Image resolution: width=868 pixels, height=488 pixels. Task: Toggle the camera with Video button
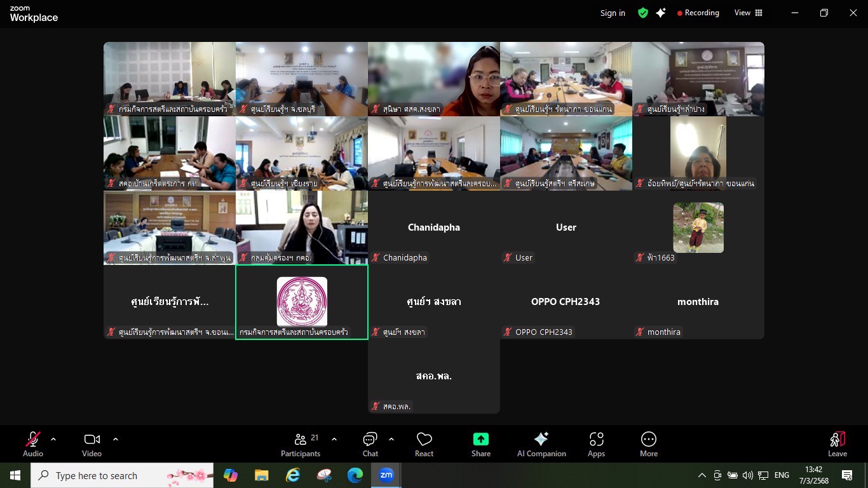[x=92, y=444]
